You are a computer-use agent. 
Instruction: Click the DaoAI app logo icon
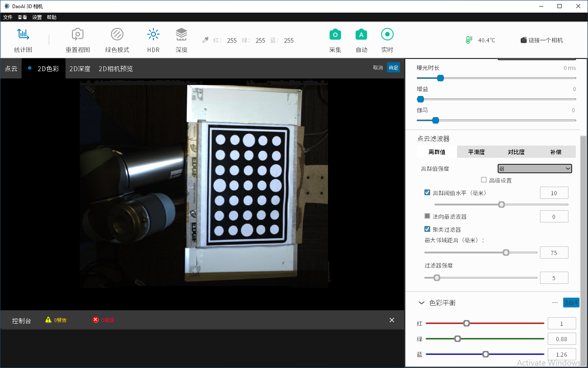click(7, 6)
